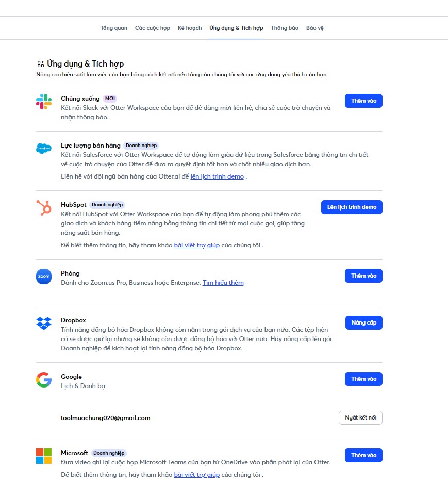Follow the lên lịch trình demo Salesforce link
The width and height of the screenshot is (448, 484).
[x=217, y=176]
